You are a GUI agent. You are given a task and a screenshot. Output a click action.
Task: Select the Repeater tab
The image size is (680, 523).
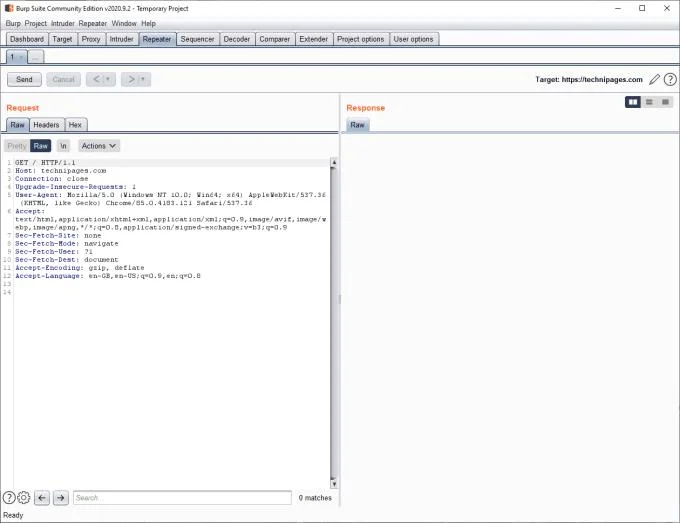coord(157,39)
